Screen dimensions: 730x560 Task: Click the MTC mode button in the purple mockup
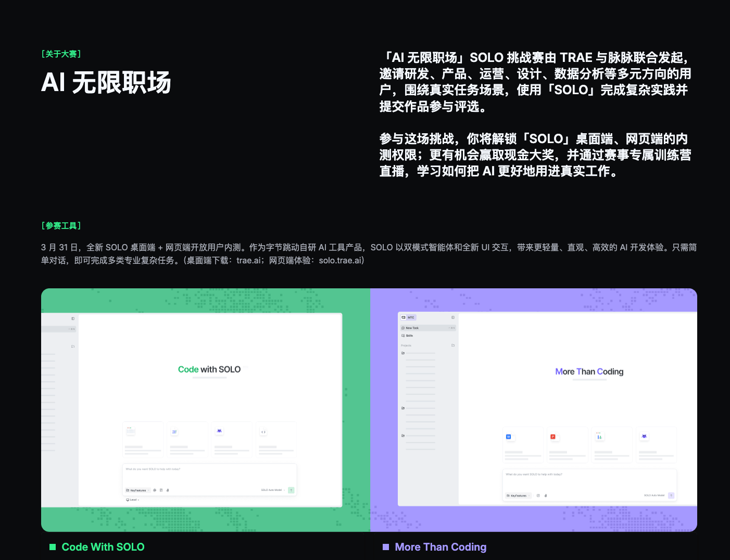tap(408, 317)
